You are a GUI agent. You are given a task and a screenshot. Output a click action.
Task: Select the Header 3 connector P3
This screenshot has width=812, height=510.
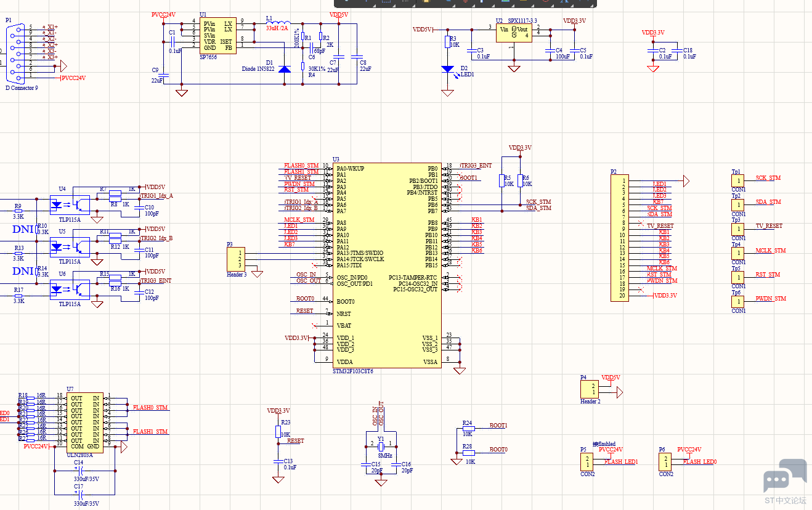[235, 259]
